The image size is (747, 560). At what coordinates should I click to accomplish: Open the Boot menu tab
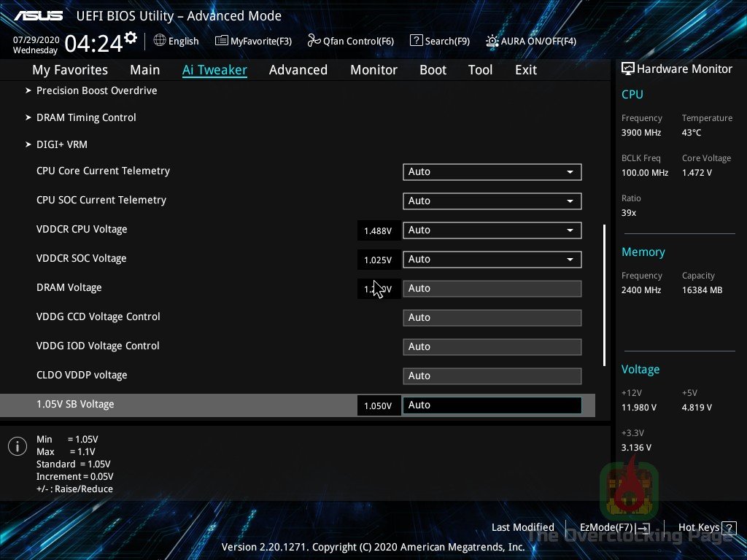pyautogui.click(x=433, y=69)
